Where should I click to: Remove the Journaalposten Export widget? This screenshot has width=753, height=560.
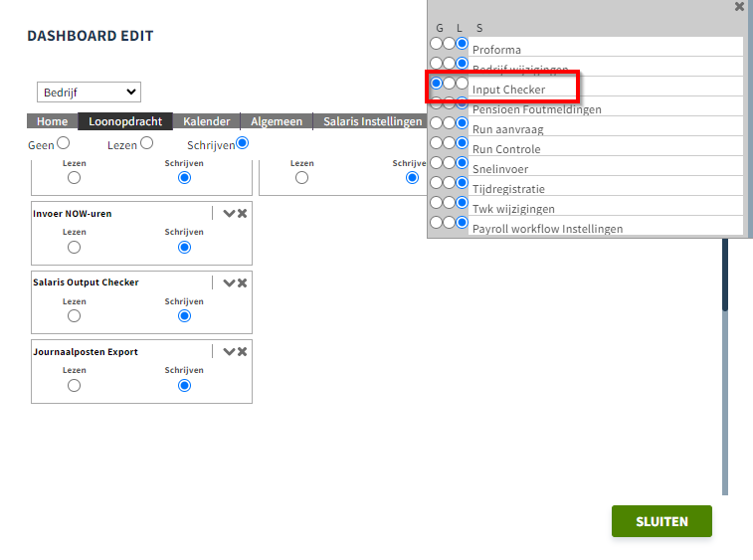tap(242, 351)
